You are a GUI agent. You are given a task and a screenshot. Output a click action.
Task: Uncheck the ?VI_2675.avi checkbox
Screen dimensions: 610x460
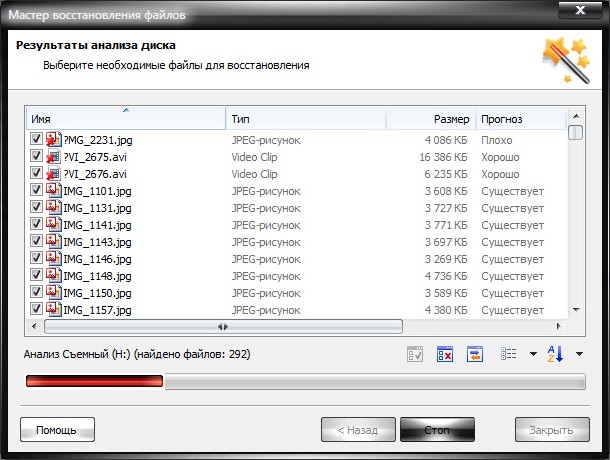click(36, 156)
